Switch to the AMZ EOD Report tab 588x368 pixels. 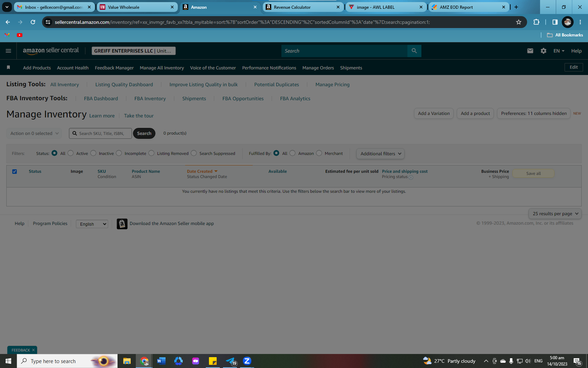pos(469,7)
